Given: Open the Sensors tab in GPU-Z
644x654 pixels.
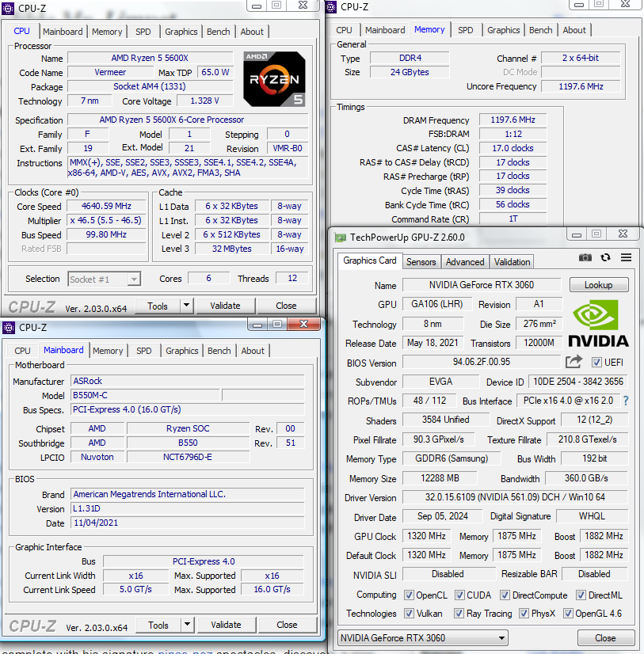Looking at the screenshot, I should pyautogui.click(x=421, y=262).
